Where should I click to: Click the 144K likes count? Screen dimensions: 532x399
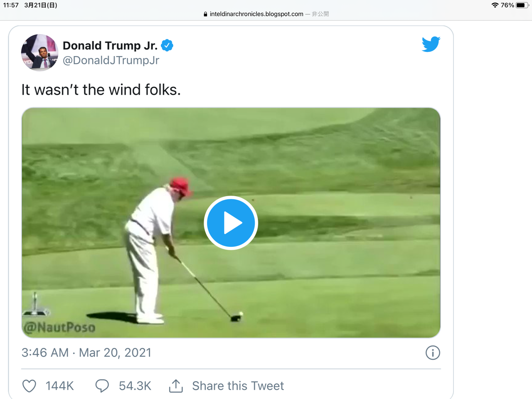click(59, 386)
